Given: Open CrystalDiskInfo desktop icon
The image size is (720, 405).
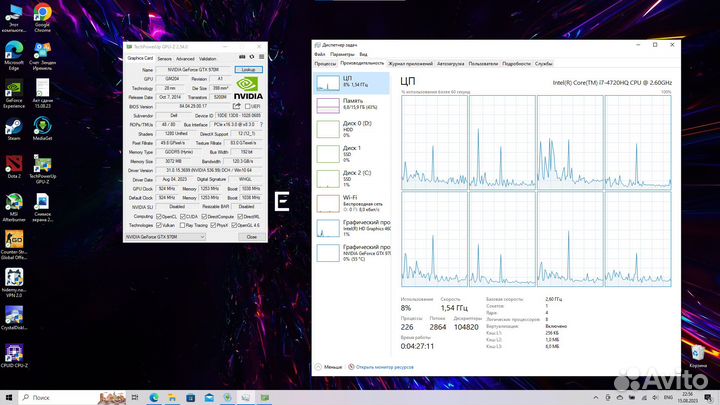Looking at the screenshot, I should coord(14,318).
